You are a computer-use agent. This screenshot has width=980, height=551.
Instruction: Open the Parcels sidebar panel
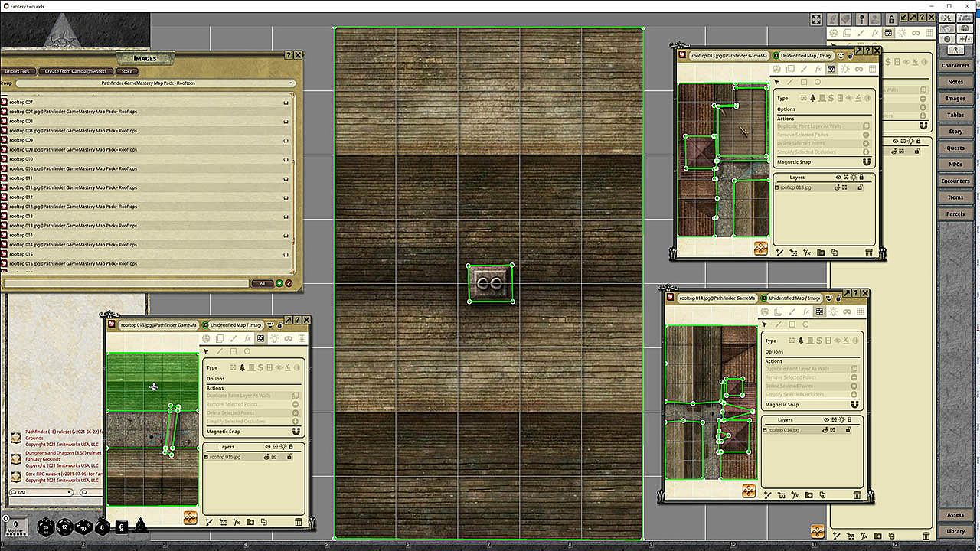pyautogui.click(x=955, y=214)
